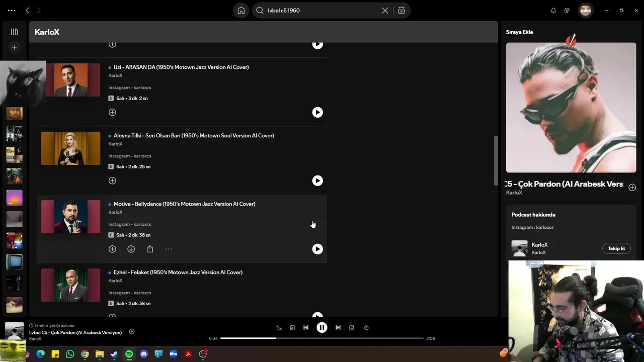Play Motive - Bellydance episode
Viewport: 644px width, 362px height.
[317, 249]
